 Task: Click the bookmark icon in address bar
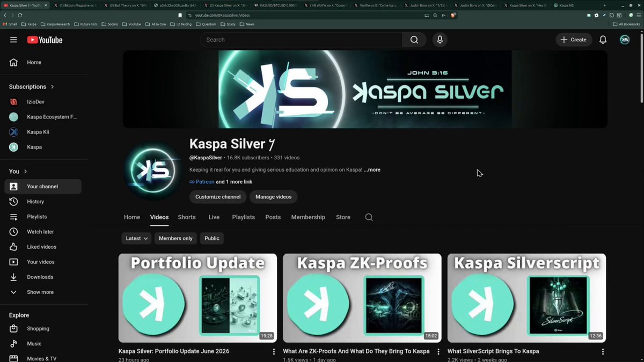coord(180,15)
